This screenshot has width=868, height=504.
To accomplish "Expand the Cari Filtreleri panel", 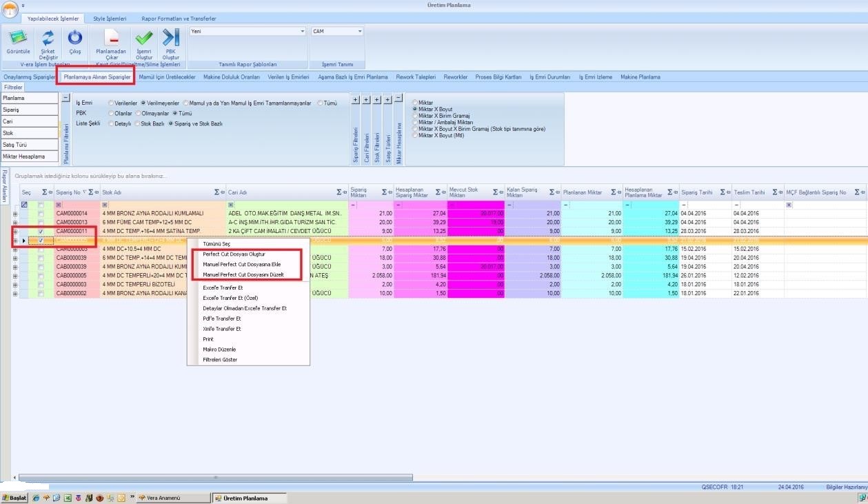I will [x=366, y=100].
